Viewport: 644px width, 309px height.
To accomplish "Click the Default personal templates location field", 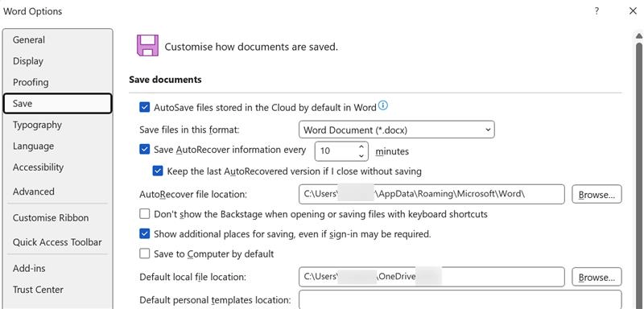I will 460,299.
